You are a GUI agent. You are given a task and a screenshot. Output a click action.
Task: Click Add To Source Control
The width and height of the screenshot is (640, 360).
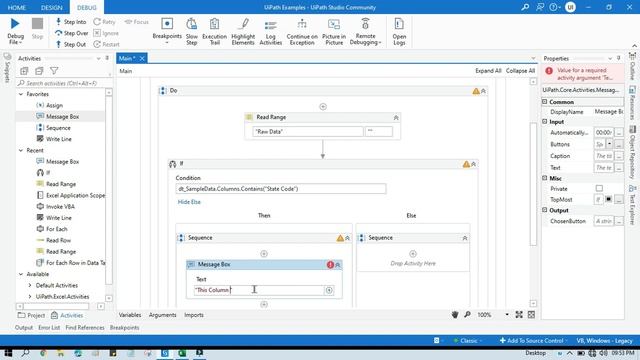tap(533, 340)
